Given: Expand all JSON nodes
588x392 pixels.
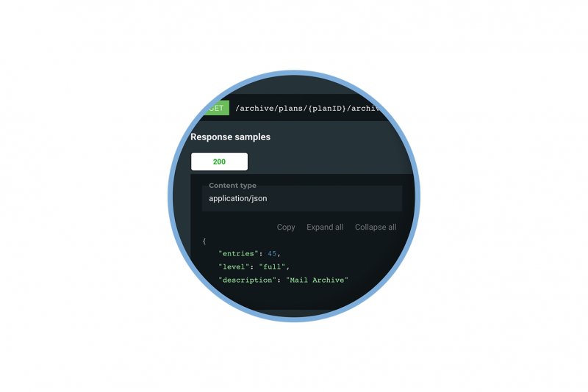Looking at the screenshot, I should [325, 228].
